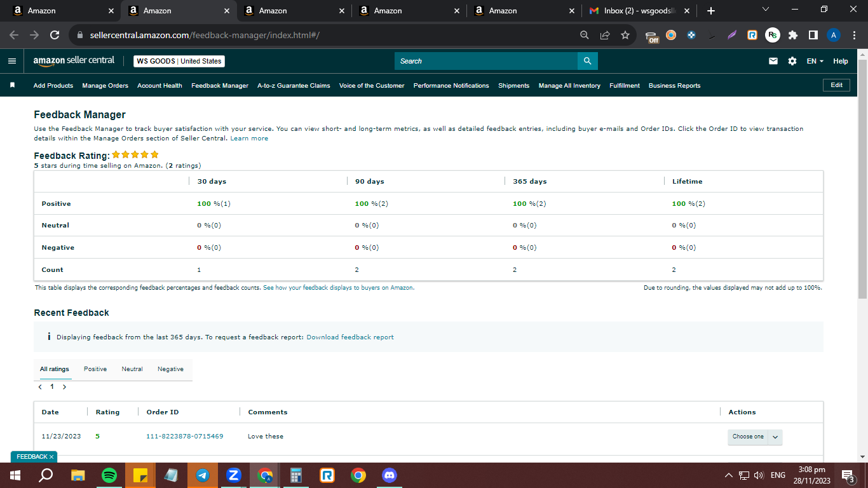Click the page vertical scrollbar
Screen dimensions: 868x488
(x=862, y=178)
